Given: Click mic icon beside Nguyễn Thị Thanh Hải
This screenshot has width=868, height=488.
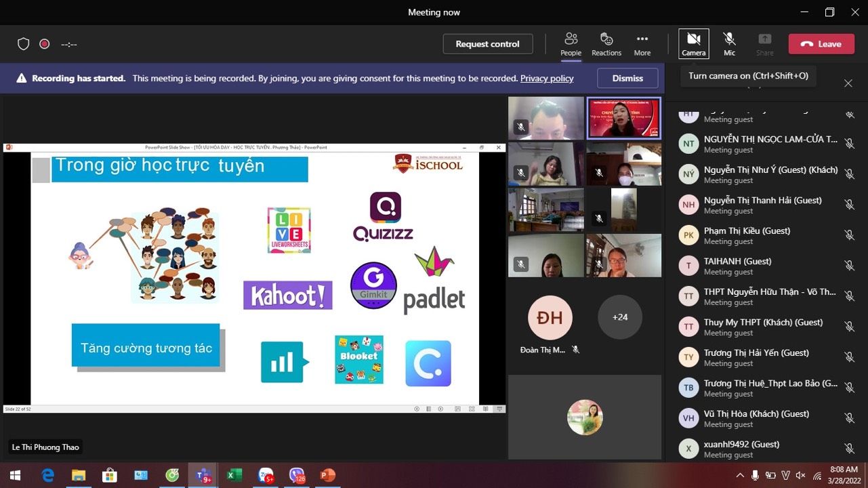Looking at the screenshot, I should 850,205.
